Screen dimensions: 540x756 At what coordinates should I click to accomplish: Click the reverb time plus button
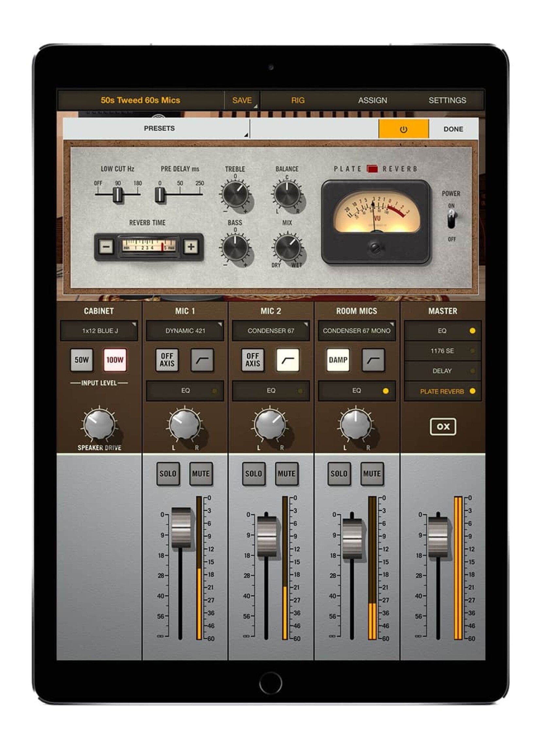tap(191, 247)
